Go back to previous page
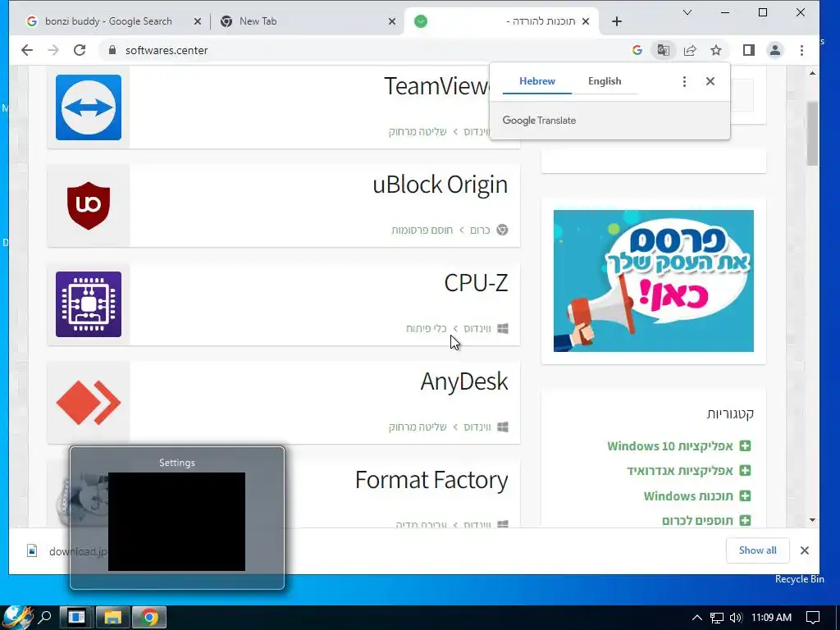 (x=27, y=50)
